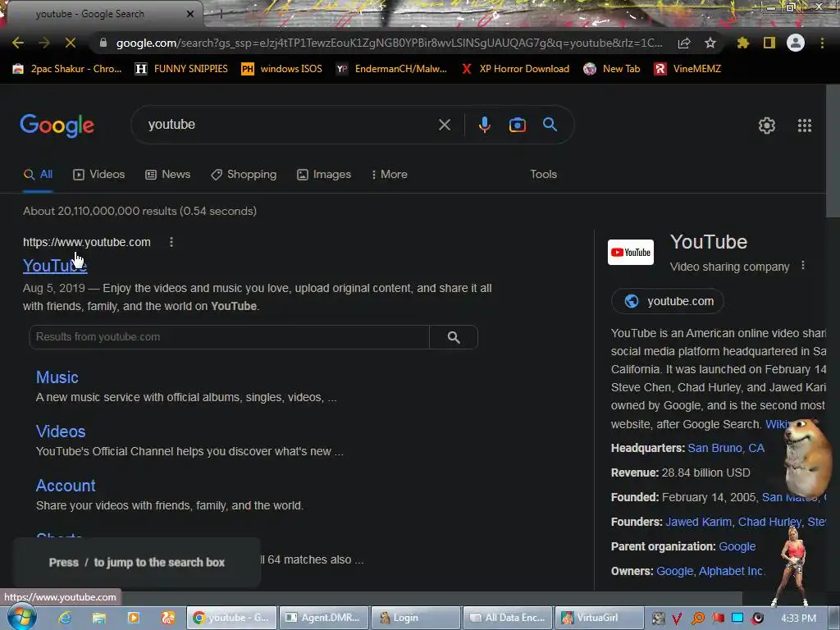Viewport: 840px width, 630px height.
Task: Click the page's vertical scrollbar thumb
Action: tap(833, 151)
